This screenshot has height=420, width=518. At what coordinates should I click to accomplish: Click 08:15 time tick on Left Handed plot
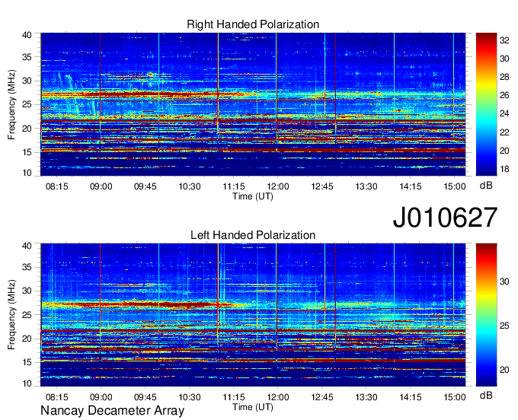tap(57, 397)
